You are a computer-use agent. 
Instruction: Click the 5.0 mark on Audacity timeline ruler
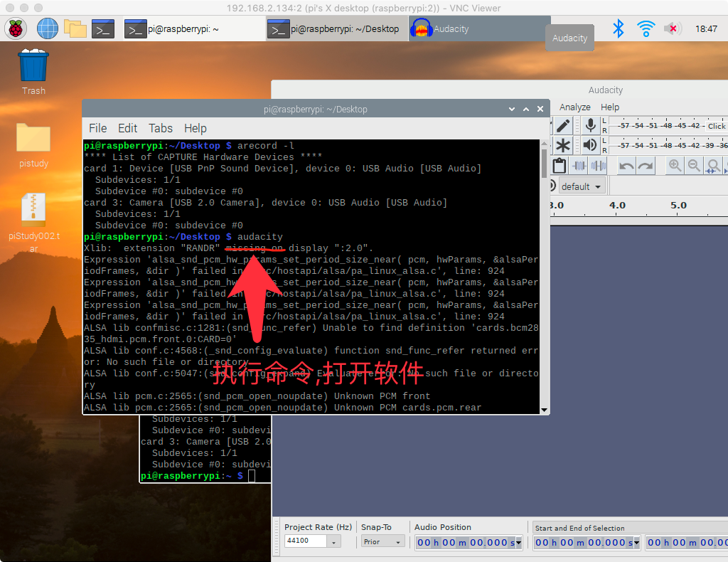tap(678, 206)
